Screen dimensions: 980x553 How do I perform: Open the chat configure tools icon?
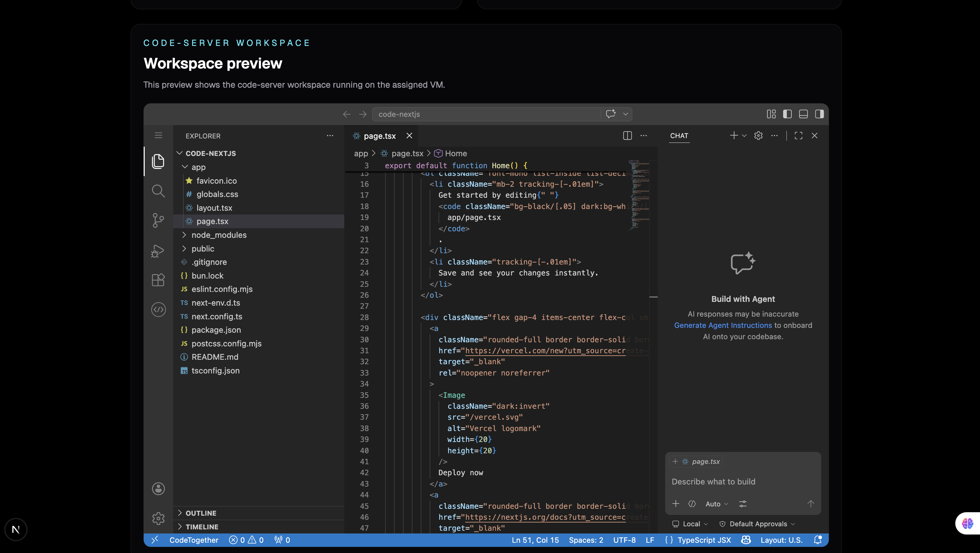coord(743,504)
